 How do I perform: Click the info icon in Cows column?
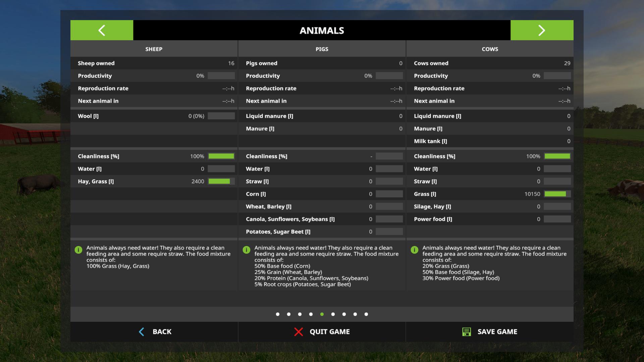pyautogui.click(x=415, y=250)
